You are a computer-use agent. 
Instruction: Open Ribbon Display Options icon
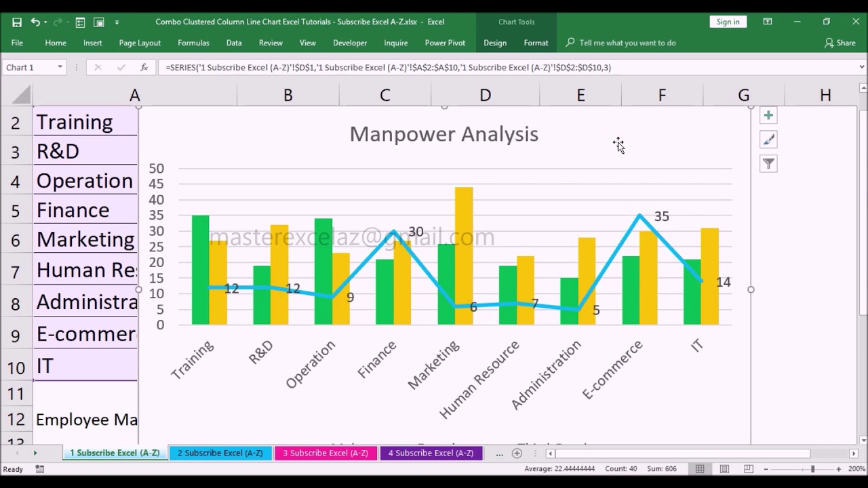coord(768,22)
